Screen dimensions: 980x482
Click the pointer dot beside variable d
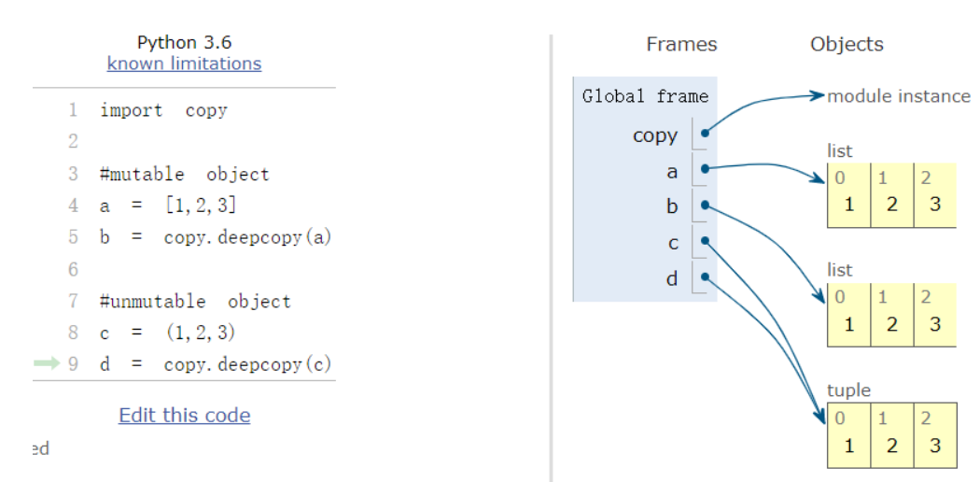[705, 276]
